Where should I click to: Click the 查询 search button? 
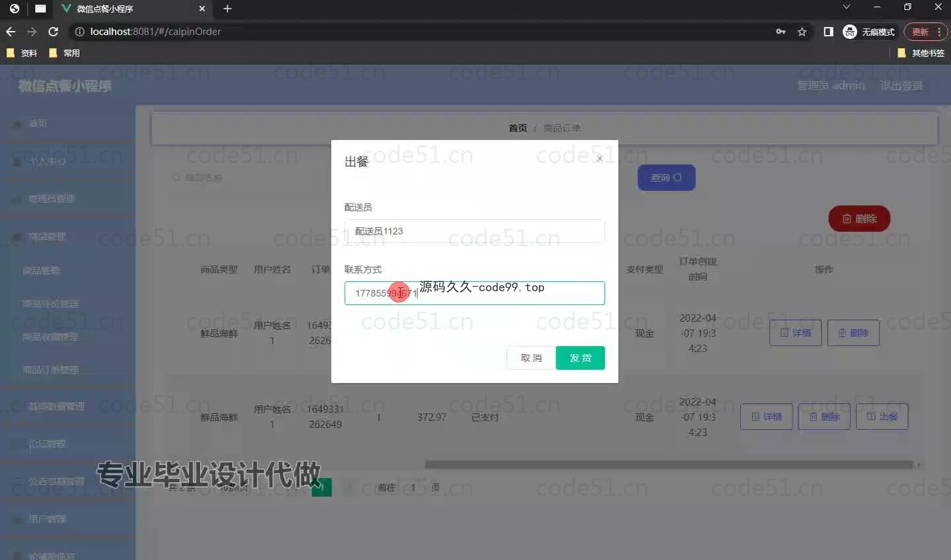click(x=666, y=178)
